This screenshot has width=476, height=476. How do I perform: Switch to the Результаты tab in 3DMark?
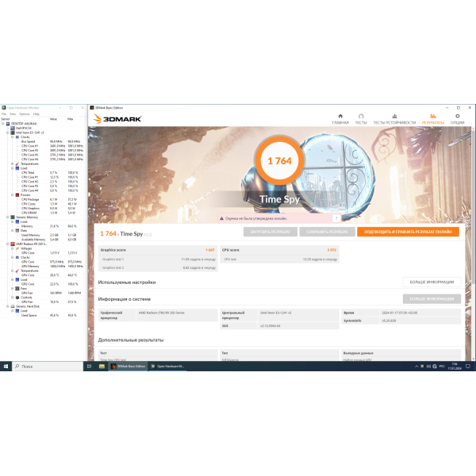[433, 119]
